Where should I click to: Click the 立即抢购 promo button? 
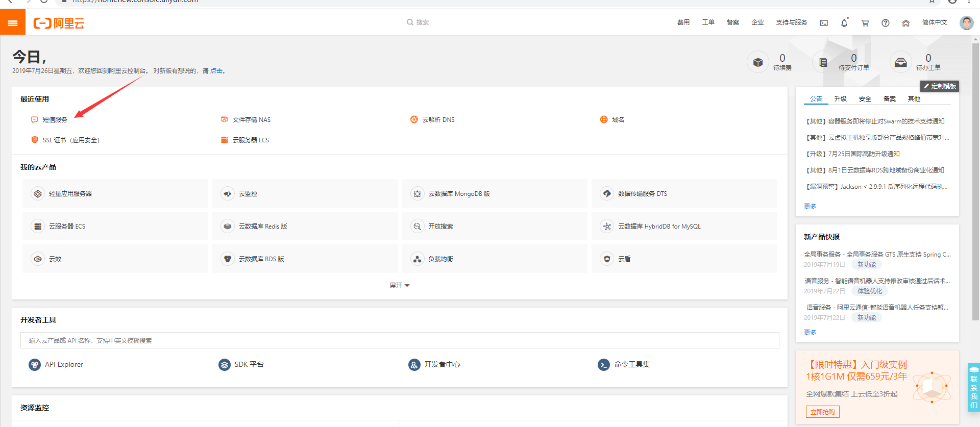823,412
